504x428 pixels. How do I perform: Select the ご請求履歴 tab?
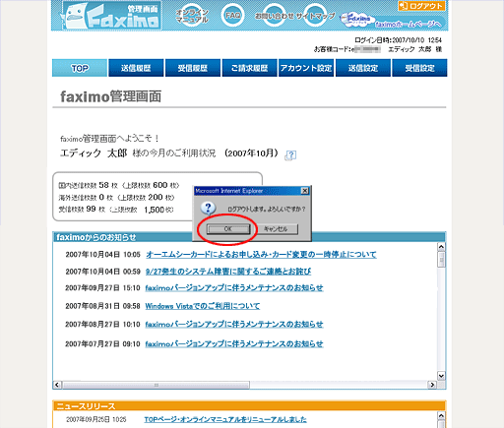pos(250,68)
